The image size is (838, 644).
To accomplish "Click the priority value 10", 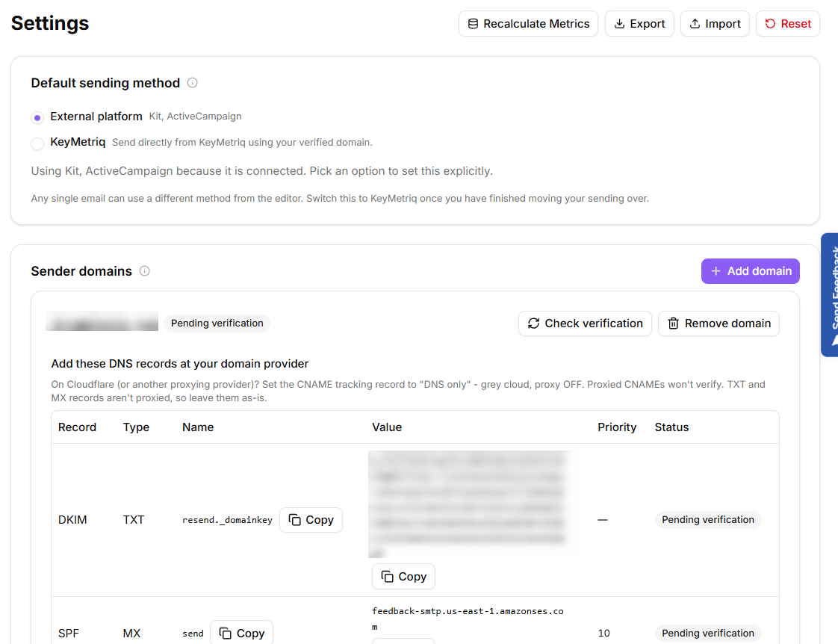I will [x=603, y=634].
